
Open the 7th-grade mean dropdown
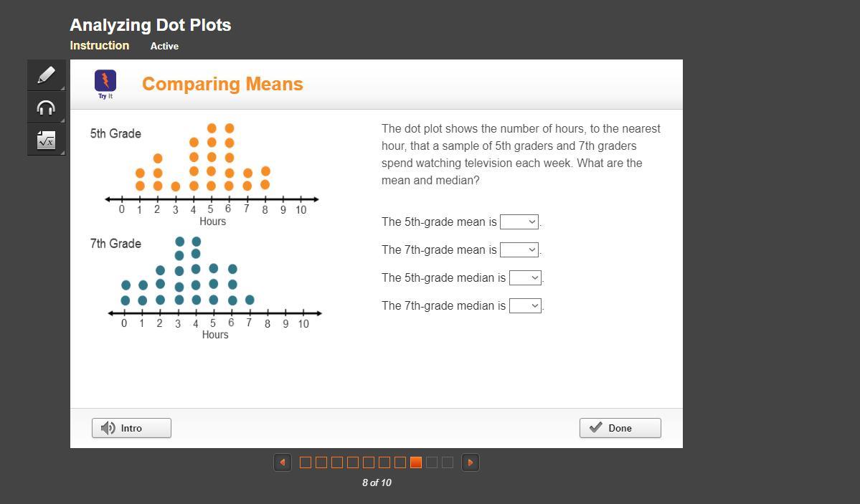(x=519, y=250)
